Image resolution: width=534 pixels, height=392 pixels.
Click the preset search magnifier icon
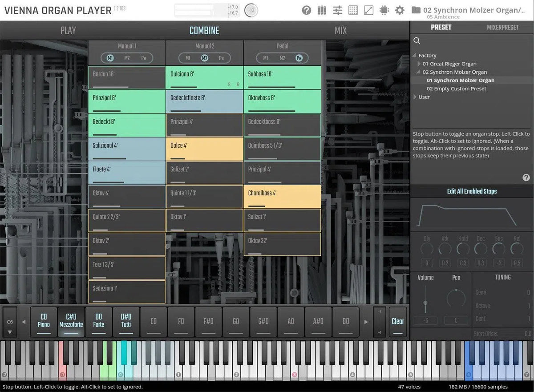coord(417,40)
